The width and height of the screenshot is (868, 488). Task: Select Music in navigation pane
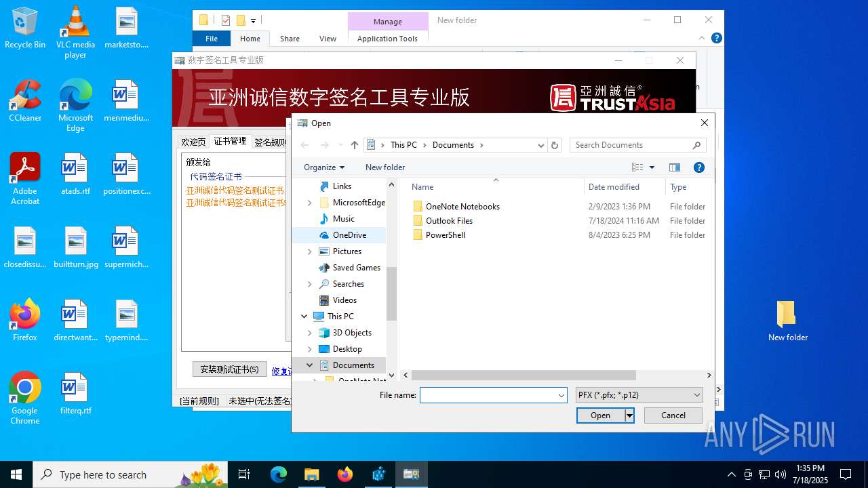(343, 219)
